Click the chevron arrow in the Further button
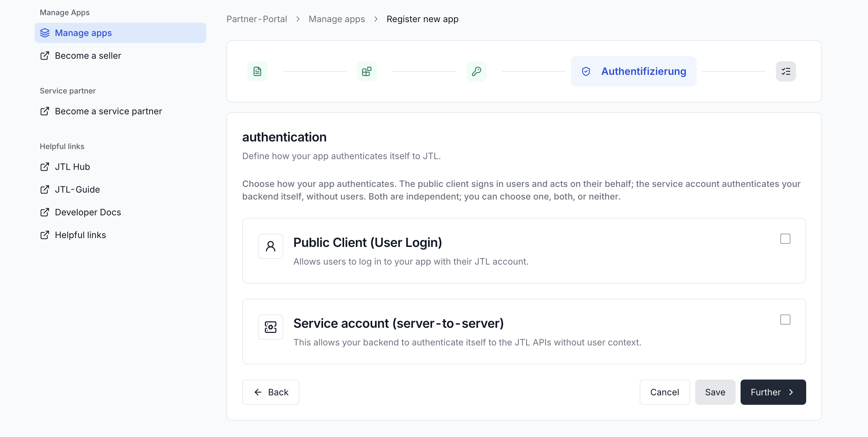 (x=791, y=392)
